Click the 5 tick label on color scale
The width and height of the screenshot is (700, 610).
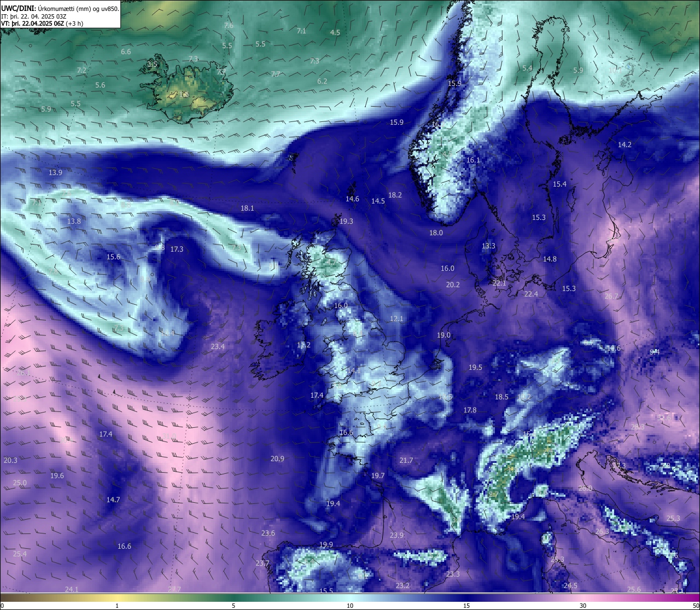coord(234,606)
